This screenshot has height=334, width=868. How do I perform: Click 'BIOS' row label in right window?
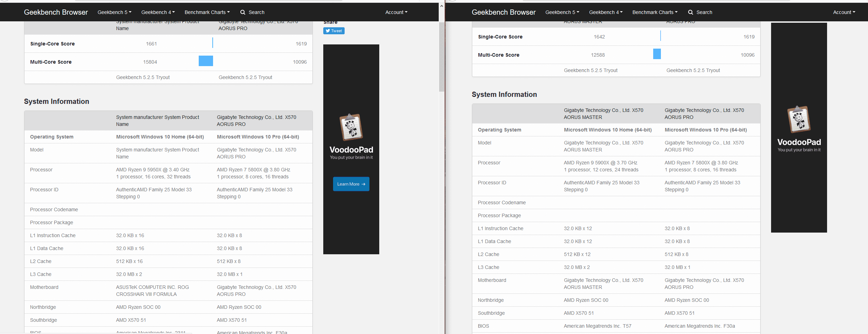click(x=484, y=326)
